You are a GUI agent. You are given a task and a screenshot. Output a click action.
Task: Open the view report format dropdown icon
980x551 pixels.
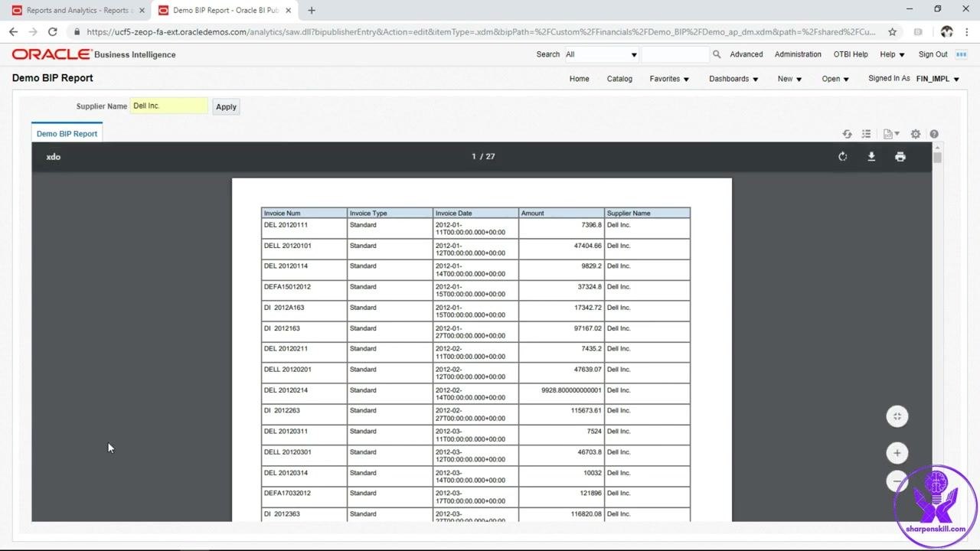click(891, 134)
